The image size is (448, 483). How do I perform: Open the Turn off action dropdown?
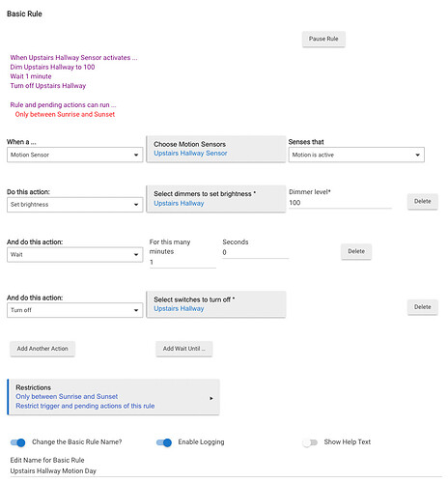74,310
